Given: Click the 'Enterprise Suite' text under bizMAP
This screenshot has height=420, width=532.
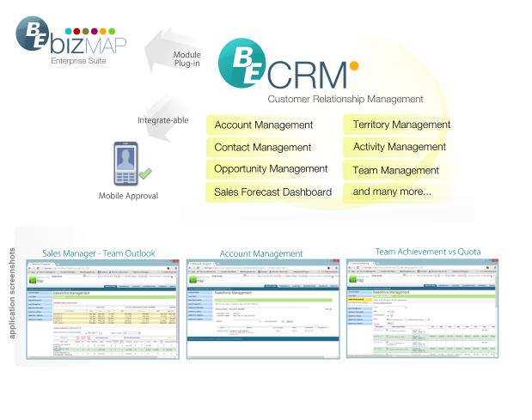Looking at the screenshot, I should 78,61.
